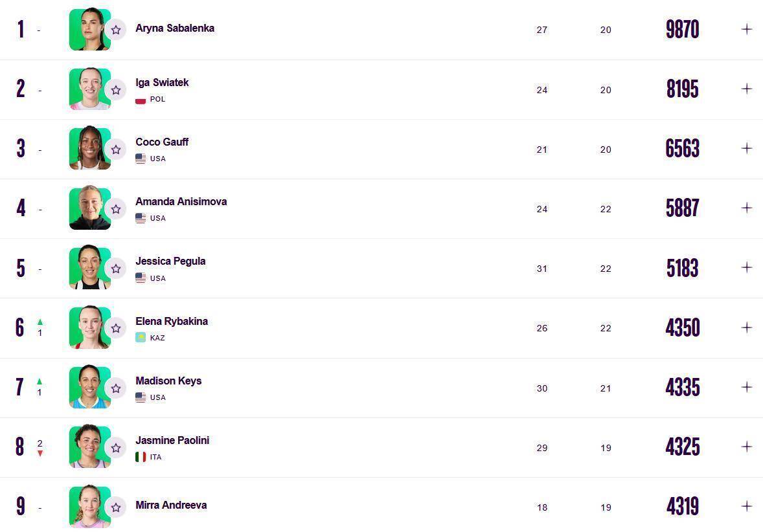Viewport: 763px width, 532px height.
Task: Click the star next to Mirra Andreeva
Action: click(116, 507)
